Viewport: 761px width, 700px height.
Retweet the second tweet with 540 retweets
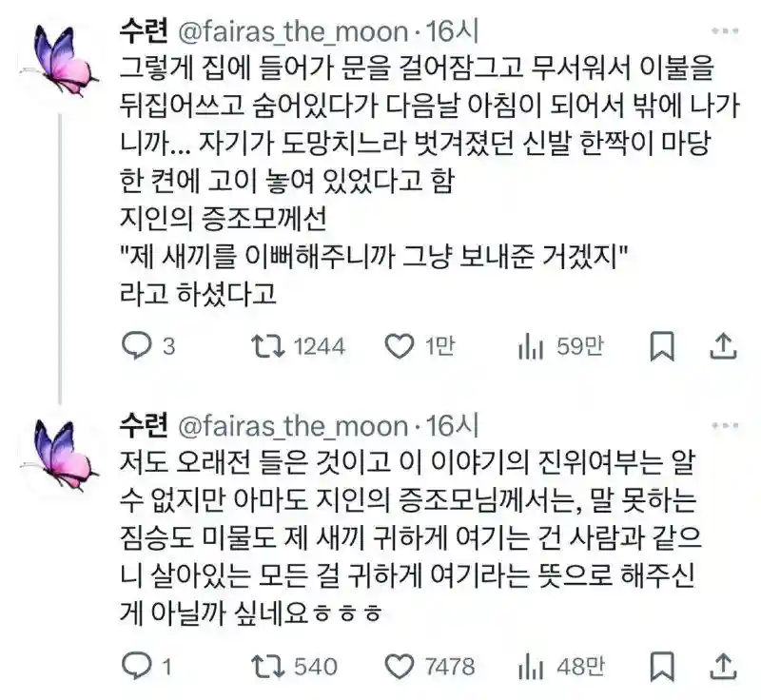coord(271,665)
